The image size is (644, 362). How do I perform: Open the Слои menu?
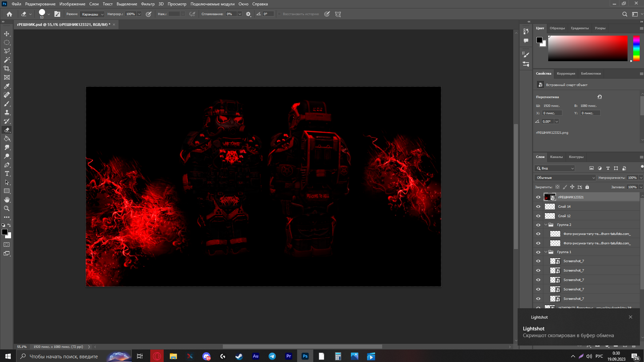tap(94, 4)
